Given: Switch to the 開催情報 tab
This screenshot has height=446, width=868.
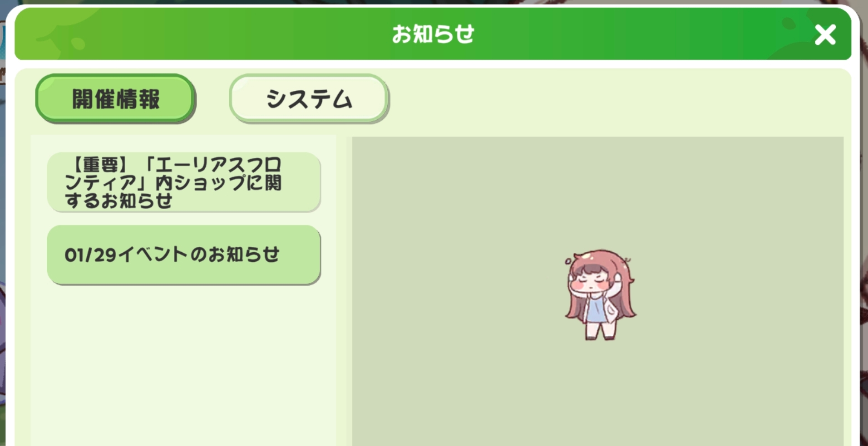Looking at the screenshot, I should tap(115, 98).
